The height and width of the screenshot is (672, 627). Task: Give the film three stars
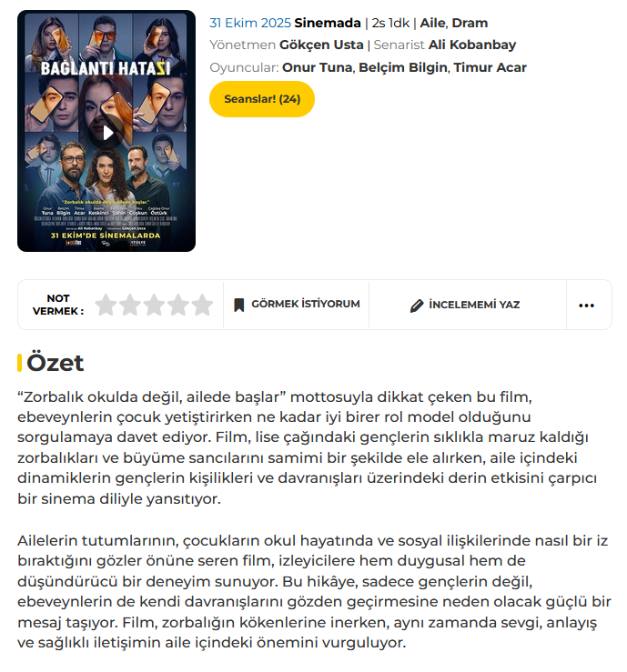click(154, 306)
